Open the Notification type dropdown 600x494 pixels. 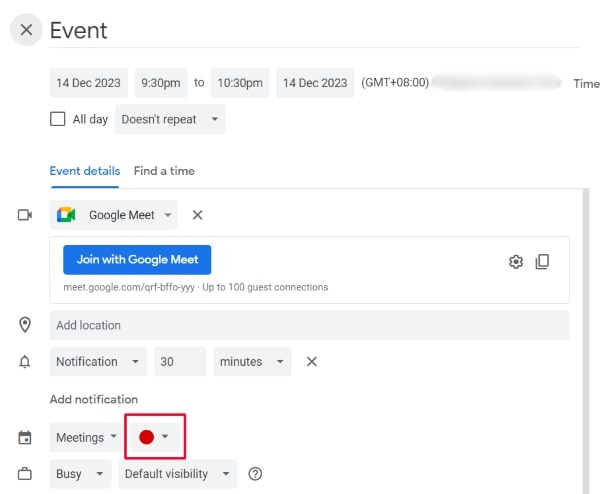pos(98,362)
